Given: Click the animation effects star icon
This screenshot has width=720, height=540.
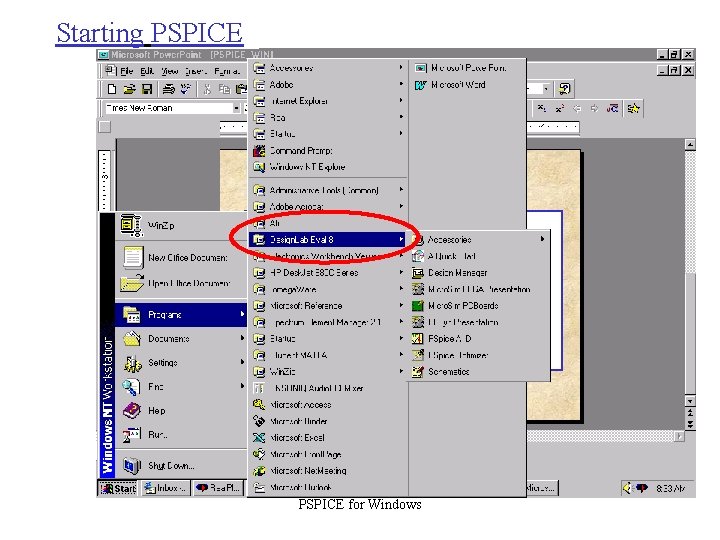Looking at the screenshot, I should click(x=633, y=108).
